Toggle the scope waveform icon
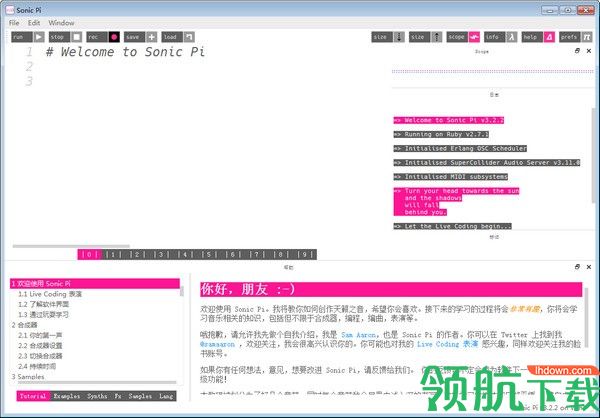The height and width of the screenshot is (418, 600). [x=474, y=37]
